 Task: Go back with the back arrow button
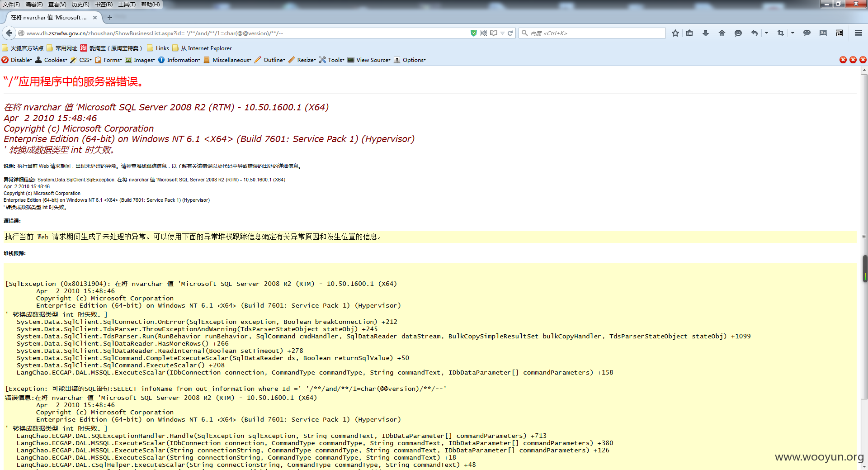tap(9, 33)
